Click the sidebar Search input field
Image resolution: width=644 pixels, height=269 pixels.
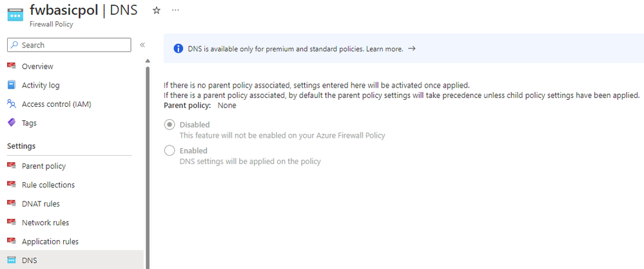click(69, 45)
